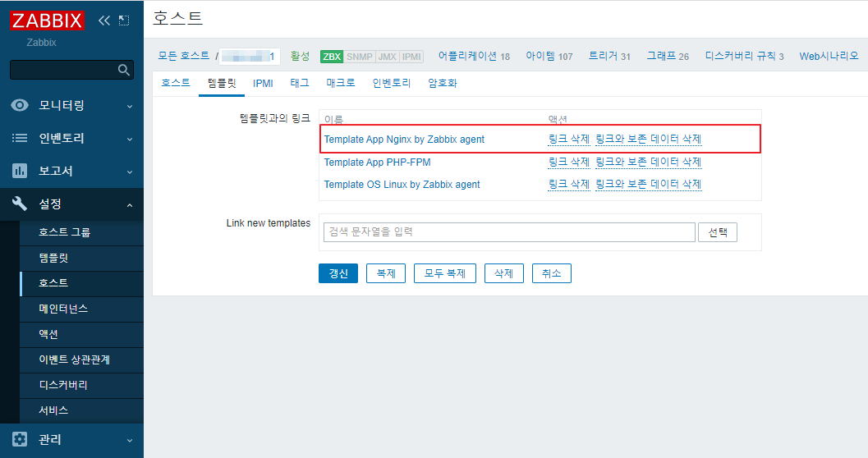Screen dimensions: 868x458
Task: Switch to the 템플릿 tab
Action: [222, 83]
